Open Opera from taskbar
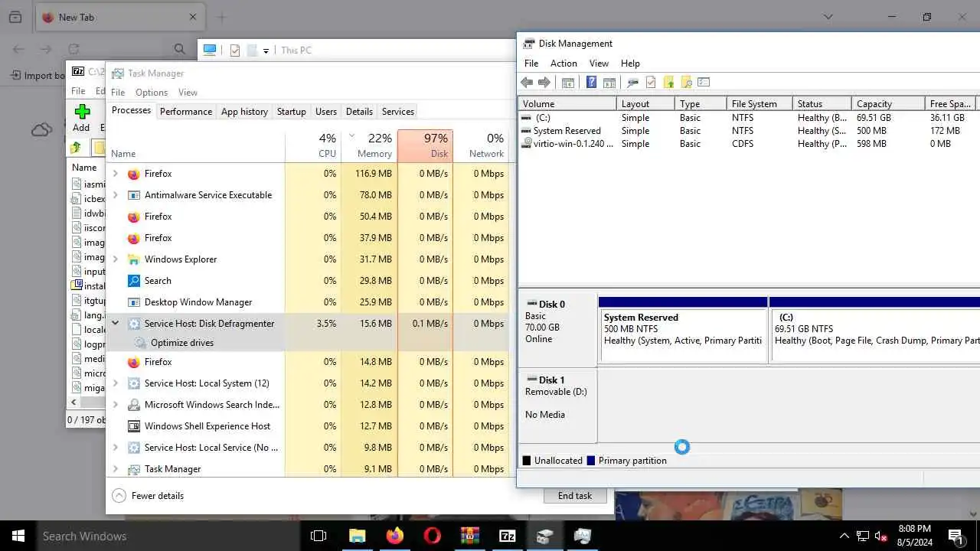Viewport: 980px width, 551px height. (x=433, y=536)
